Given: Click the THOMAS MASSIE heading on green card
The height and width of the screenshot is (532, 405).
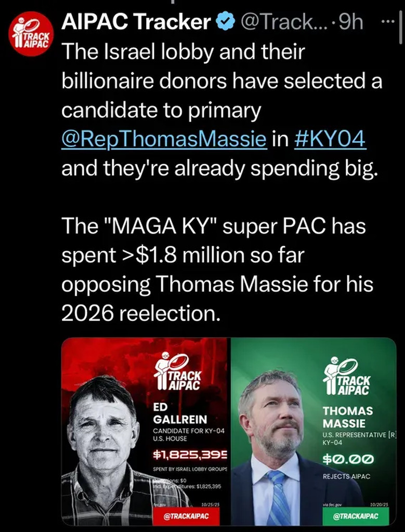Looking at the screenshot, I should click(348, 417).
